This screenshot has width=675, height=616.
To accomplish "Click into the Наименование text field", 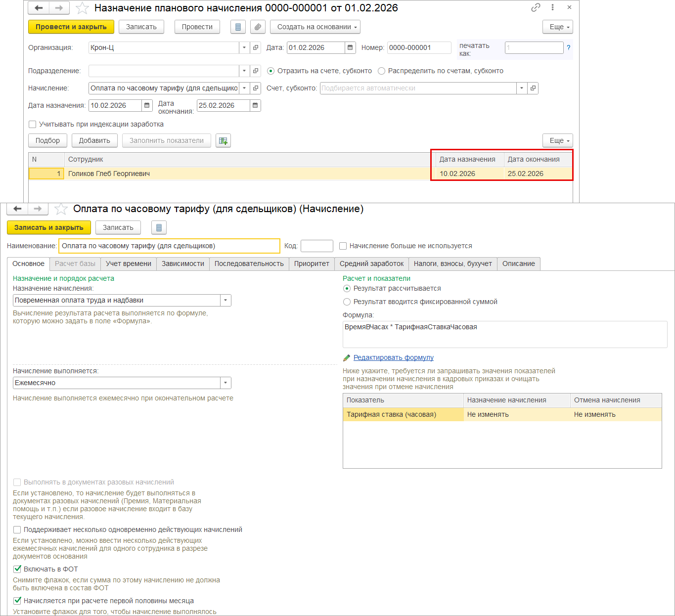I will [169, 246].
